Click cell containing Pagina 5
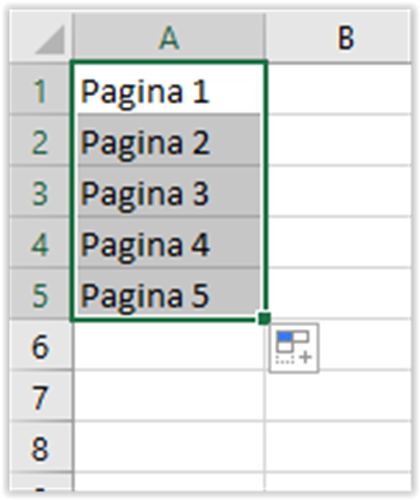The image size is (420, 500). tap(169, 294)
